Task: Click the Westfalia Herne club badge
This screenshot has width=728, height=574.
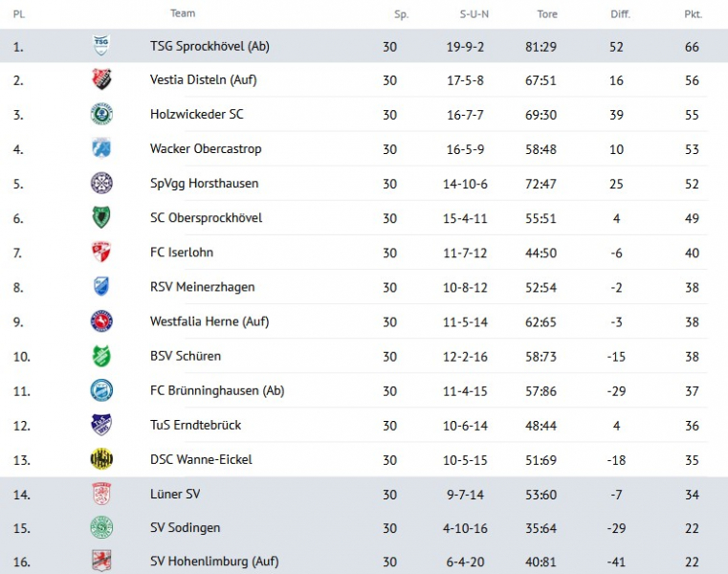Action: 101,321
